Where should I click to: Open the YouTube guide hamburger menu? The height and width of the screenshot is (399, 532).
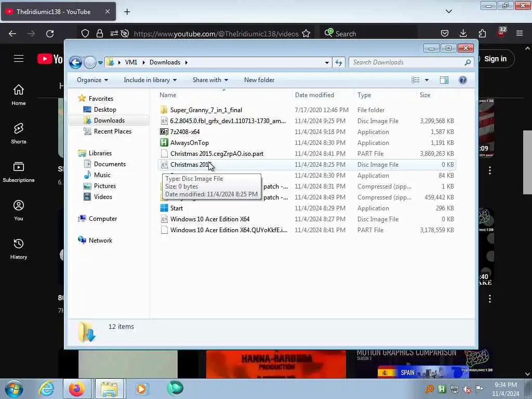[19, 59]
